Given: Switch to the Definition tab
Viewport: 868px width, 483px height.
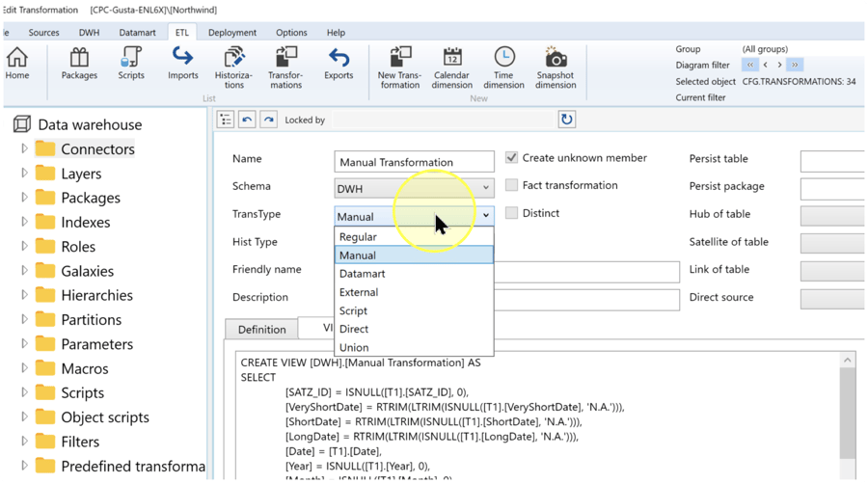Looking at the screenshot, I should [x=261, y=329].
